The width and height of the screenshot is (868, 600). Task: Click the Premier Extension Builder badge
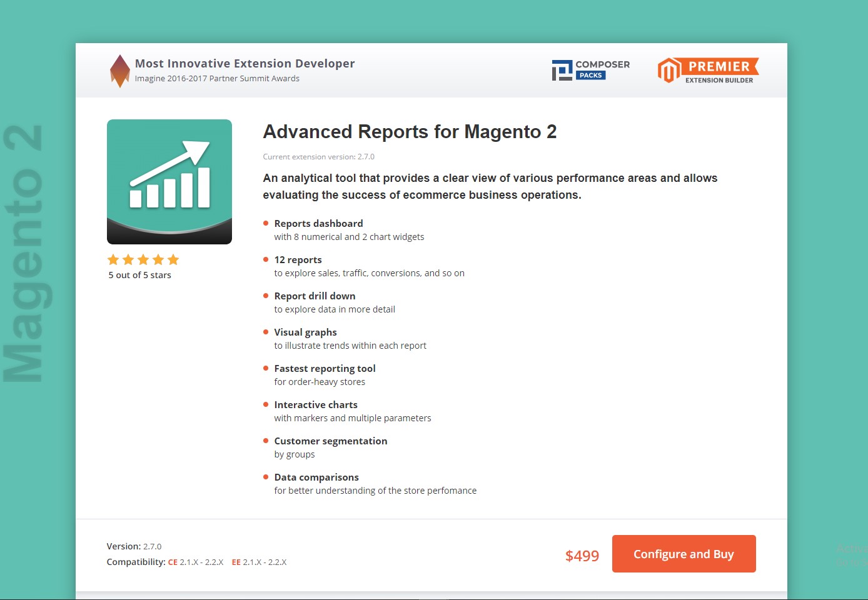707,71
